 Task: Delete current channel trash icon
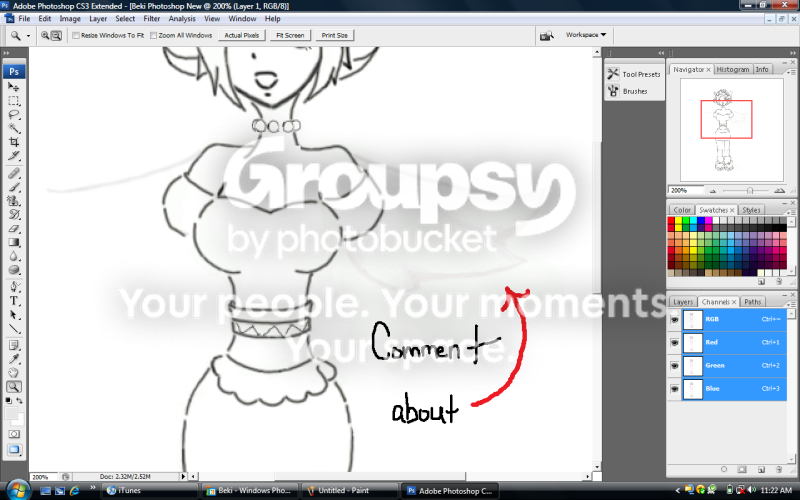779,469
